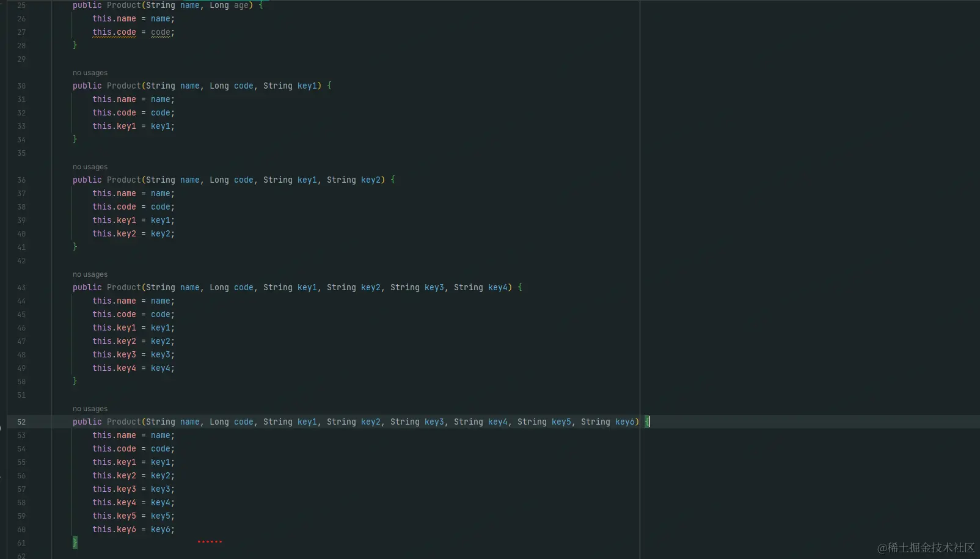Viewport: 980px width, 559px height.
Task: Click line number 43 in the gutter
Action: (x=21, y=288)
